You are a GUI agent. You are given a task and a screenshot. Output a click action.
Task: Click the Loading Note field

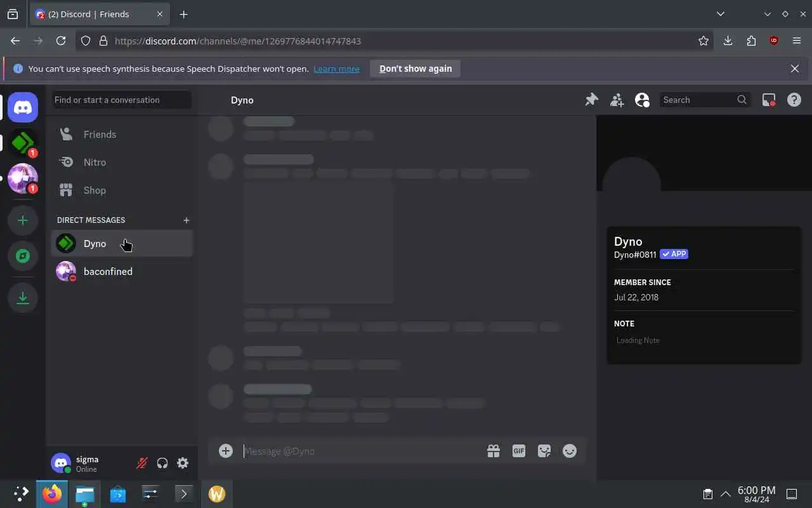[x=704, y=340]
